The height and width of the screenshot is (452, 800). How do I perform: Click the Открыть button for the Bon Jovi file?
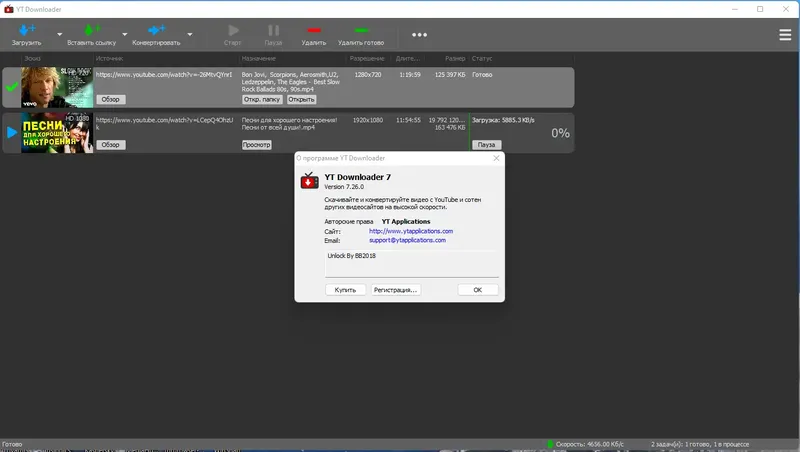[301, 99]
